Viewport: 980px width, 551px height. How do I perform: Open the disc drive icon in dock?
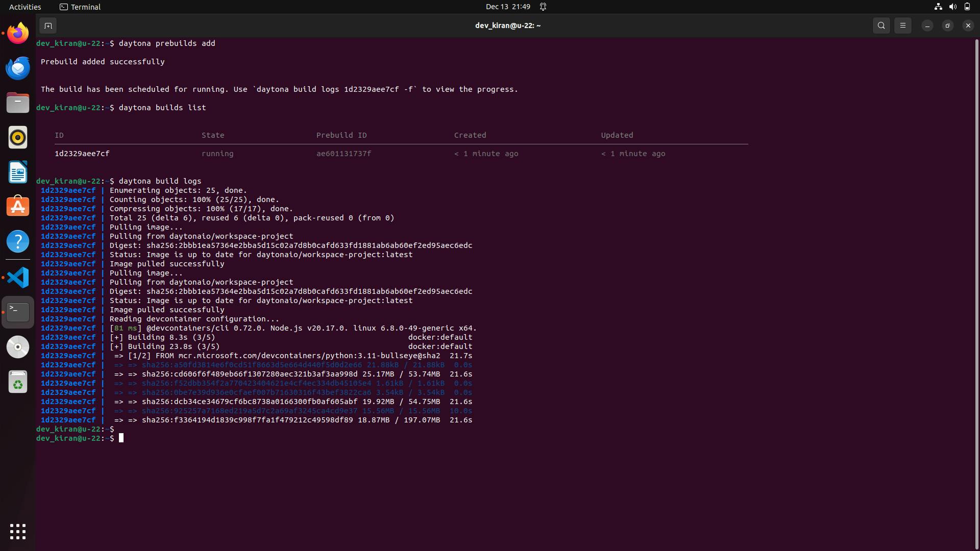[x=18, y=347]
